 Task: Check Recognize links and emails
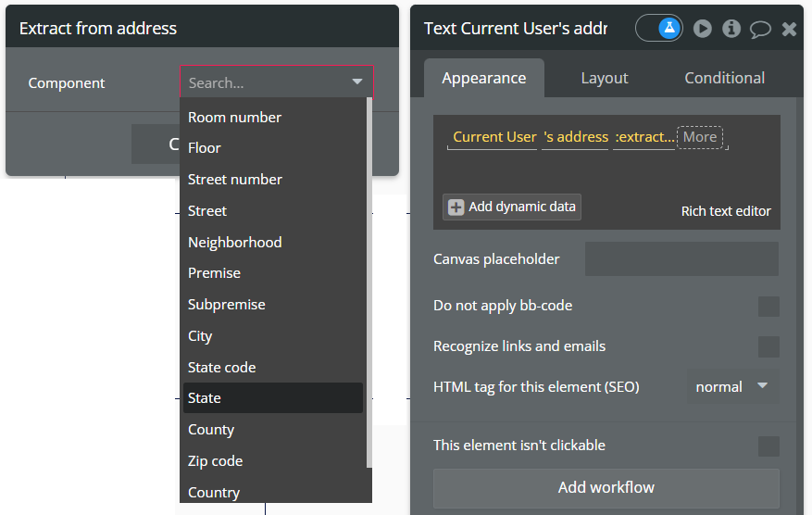click(768, 346)
